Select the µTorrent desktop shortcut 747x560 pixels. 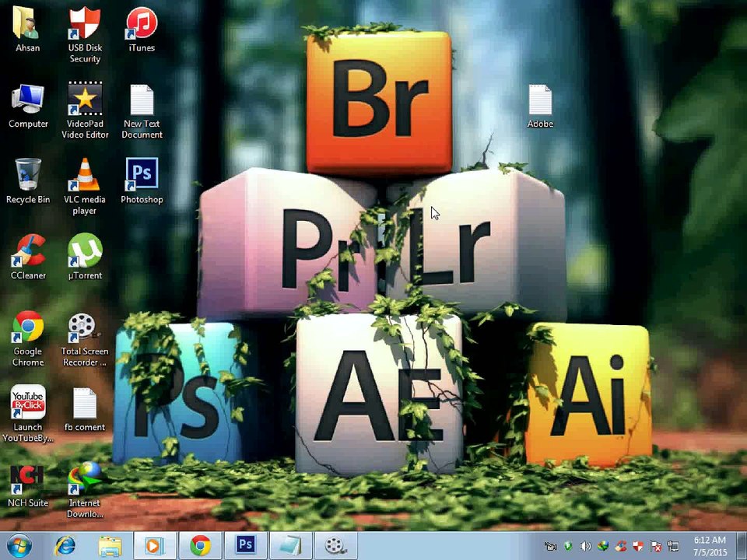click(x=85, y=257)
